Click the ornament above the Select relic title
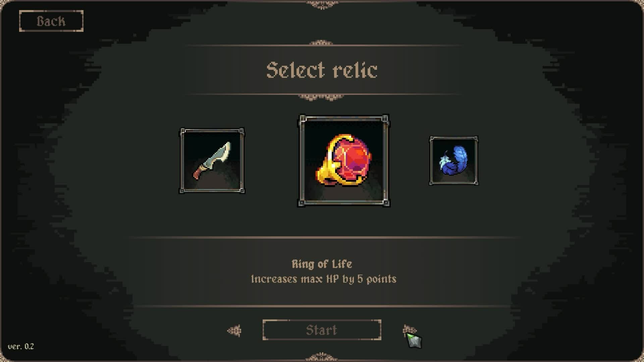This screenshot has height=362, width=644. (x=321, y=43)
